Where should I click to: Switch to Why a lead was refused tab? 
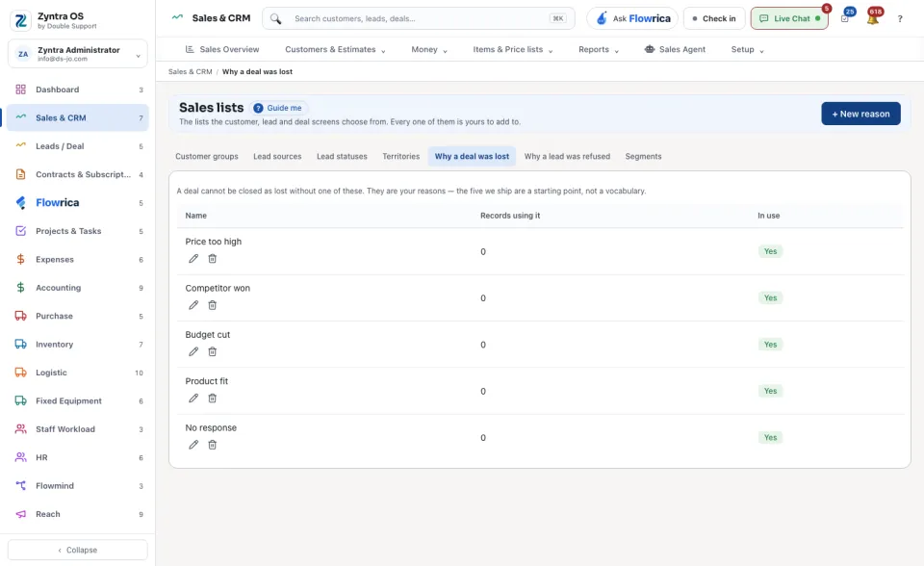point(568,156)
